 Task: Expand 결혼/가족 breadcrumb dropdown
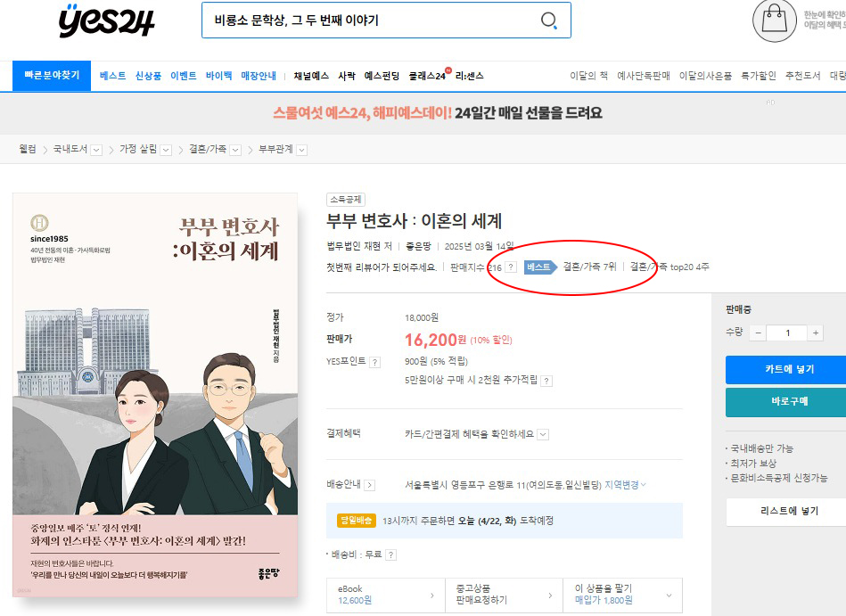(x=235, y=150)
